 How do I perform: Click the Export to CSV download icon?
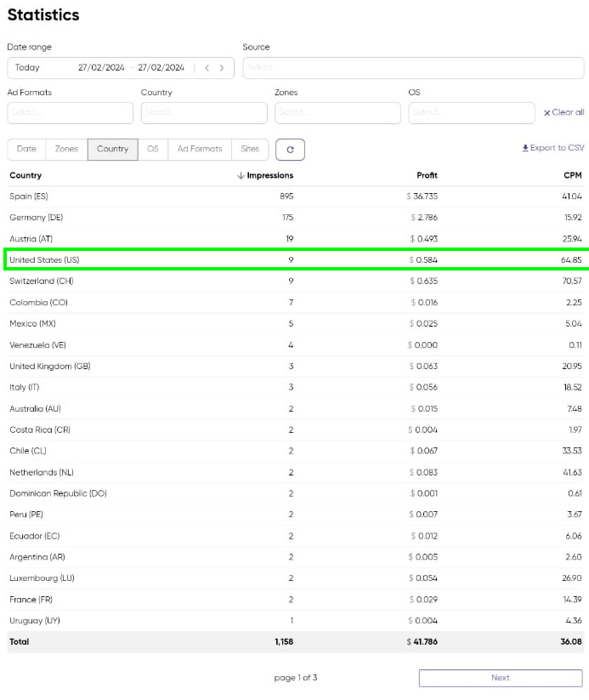click(x=525, y=148)
